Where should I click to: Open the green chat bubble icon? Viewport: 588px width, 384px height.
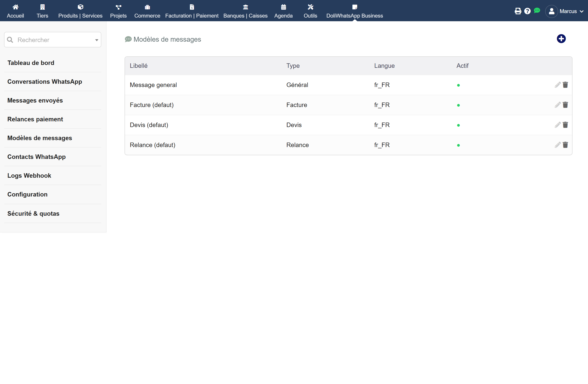pos(537,10)
